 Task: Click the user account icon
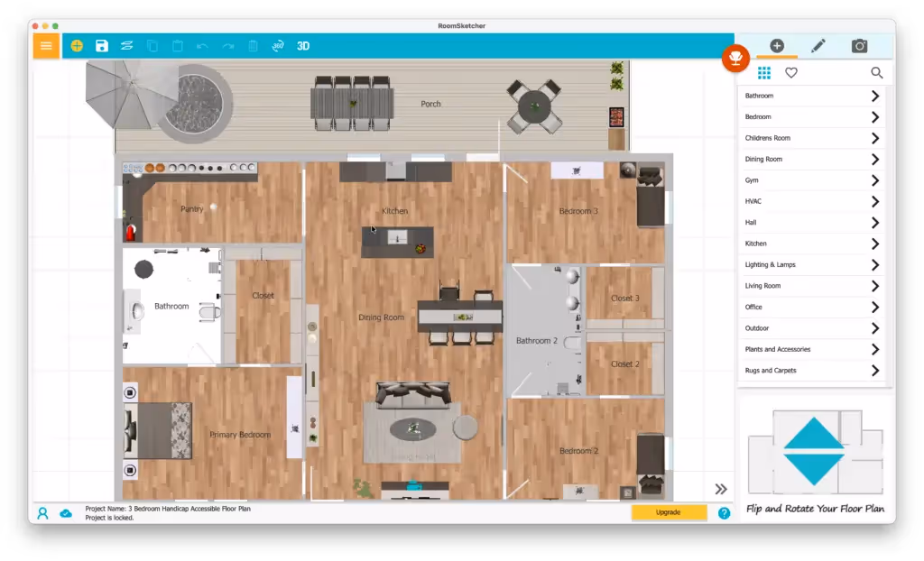[x=42, y=513]
